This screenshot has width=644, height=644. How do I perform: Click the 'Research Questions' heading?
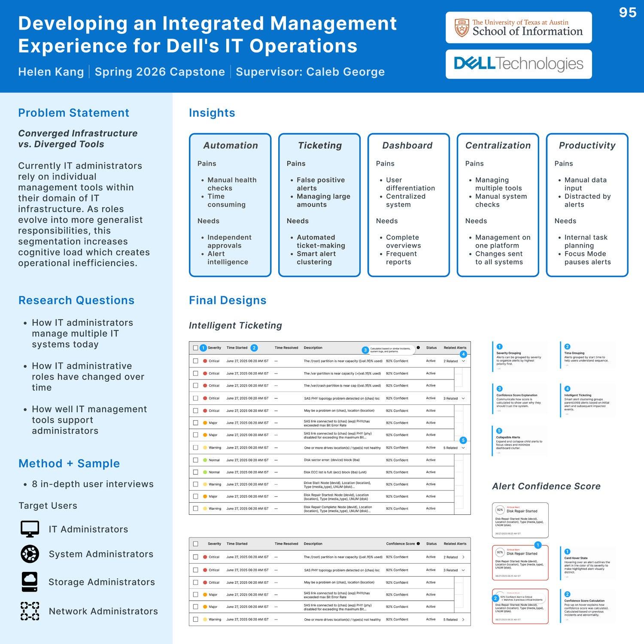(76, 301)
